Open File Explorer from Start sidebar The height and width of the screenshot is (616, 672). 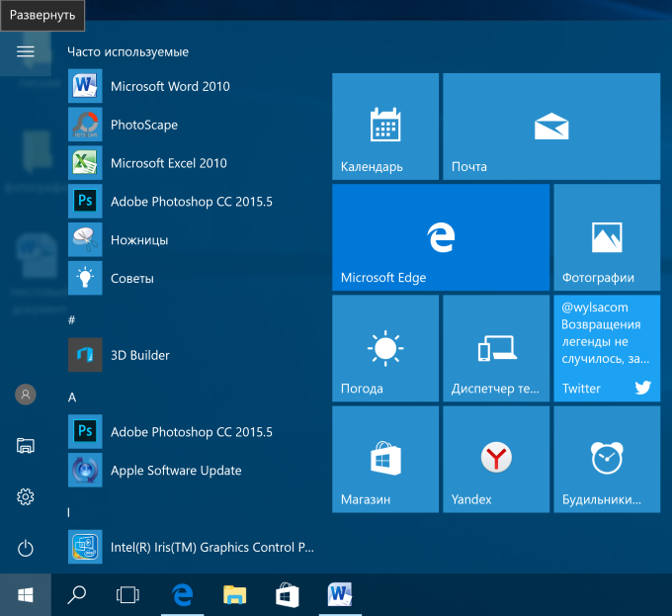coord(26,446)
